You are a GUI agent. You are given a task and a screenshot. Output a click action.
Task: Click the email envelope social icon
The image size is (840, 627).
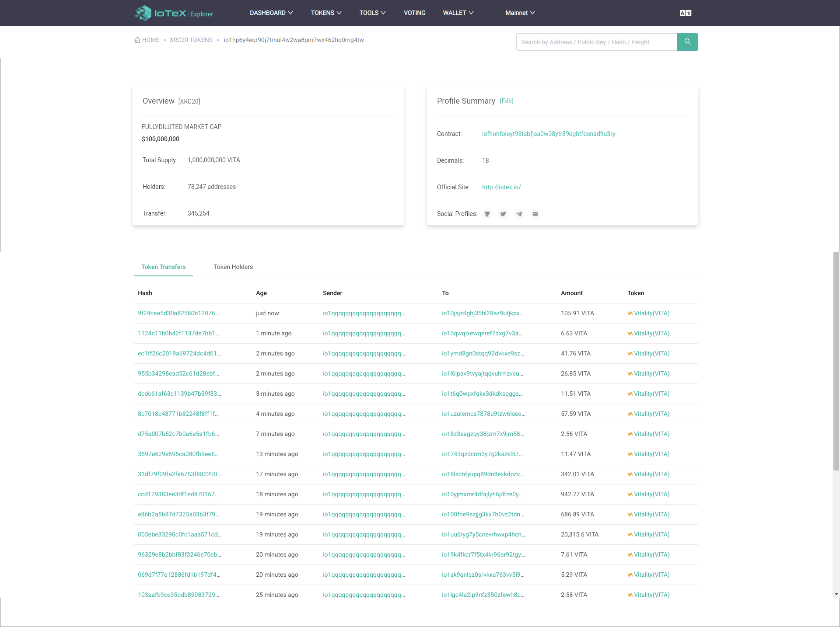[535, 214]
